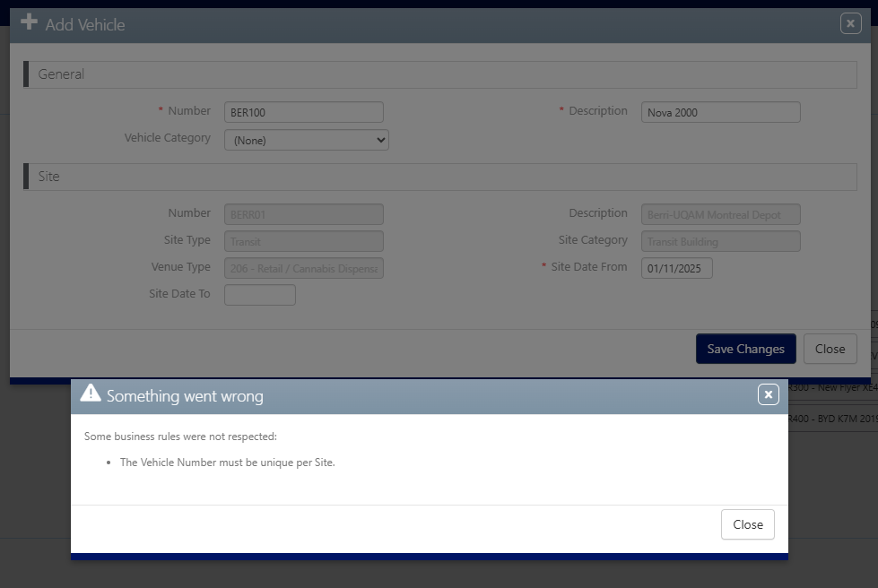This screenshot has width=878, height=588.
Task: Click the Site Date From field
Action: click(x=676, y=268)
